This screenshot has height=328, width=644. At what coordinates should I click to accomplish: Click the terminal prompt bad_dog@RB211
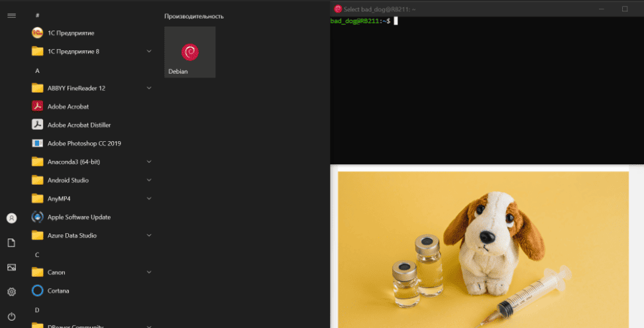(x=355, y=21)
